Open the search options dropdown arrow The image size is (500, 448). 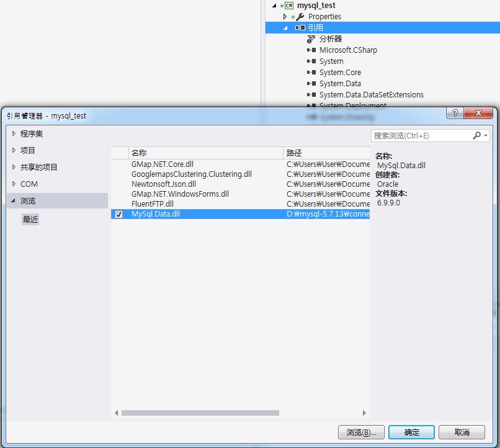tap(485, 135)
